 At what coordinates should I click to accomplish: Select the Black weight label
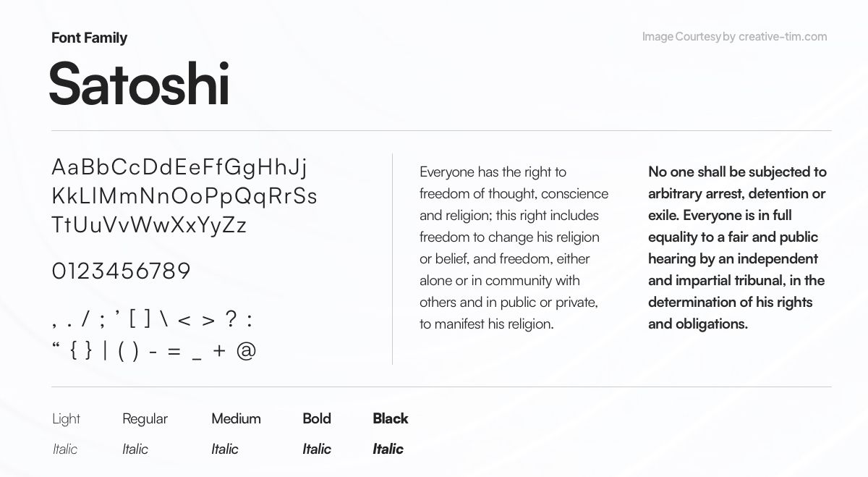tap(391, 418)
